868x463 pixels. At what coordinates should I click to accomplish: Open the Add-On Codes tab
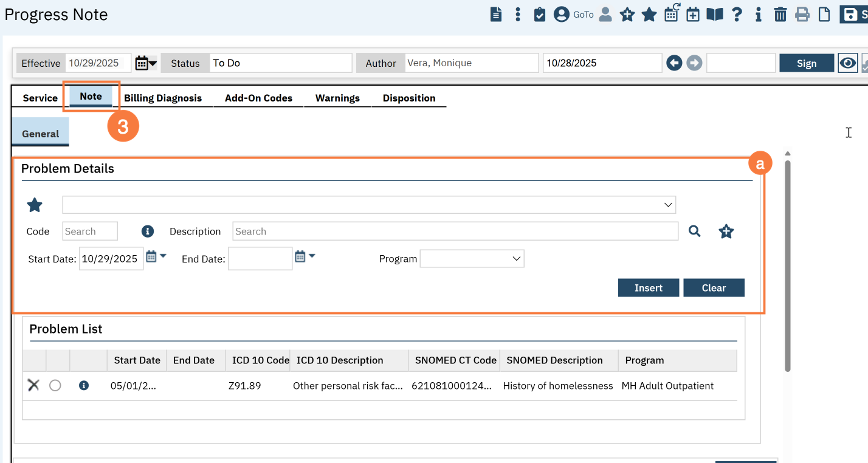(258, 98)
